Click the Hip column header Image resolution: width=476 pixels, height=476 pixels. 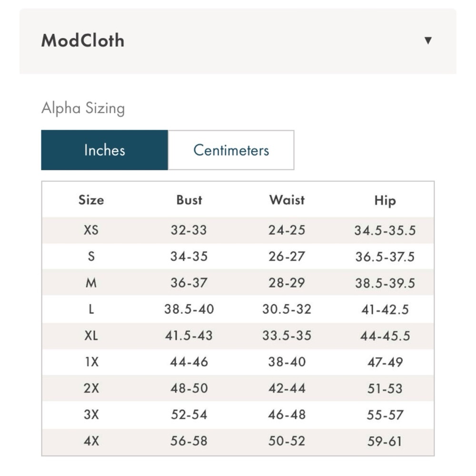pos(385,201)
